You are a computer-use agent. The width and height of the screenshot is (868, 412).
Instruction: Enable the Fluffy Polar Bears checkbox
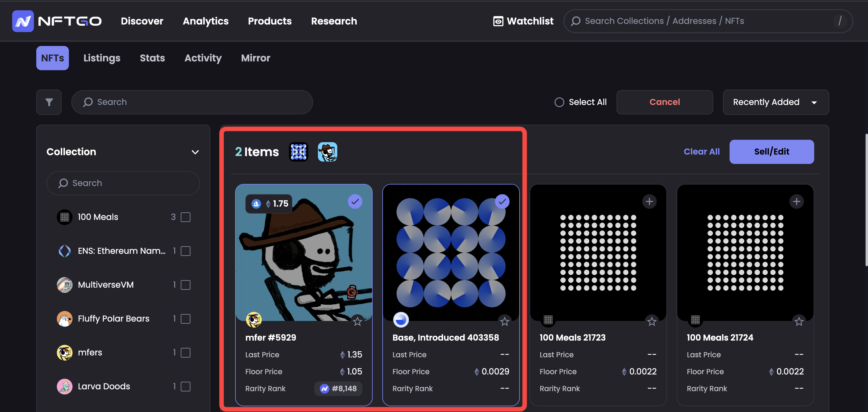point(185,319)
